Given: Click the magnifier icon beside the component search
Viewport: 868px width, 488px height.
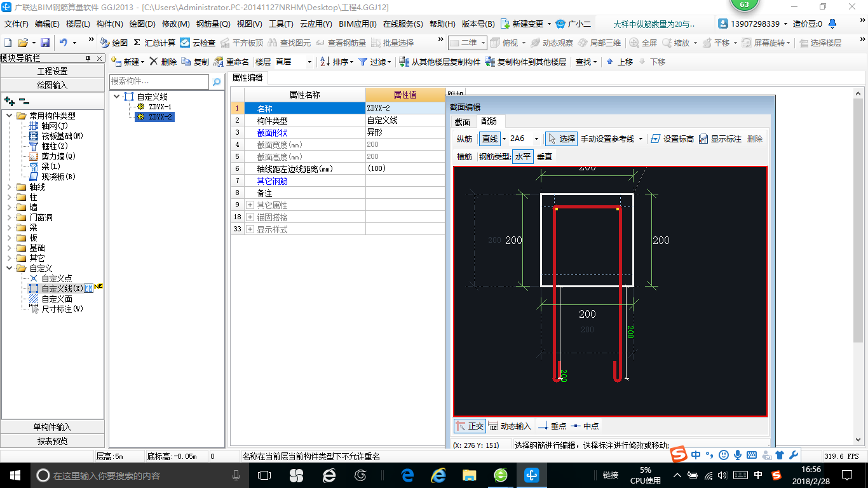Looking at the screenshot, I should 217,81.
